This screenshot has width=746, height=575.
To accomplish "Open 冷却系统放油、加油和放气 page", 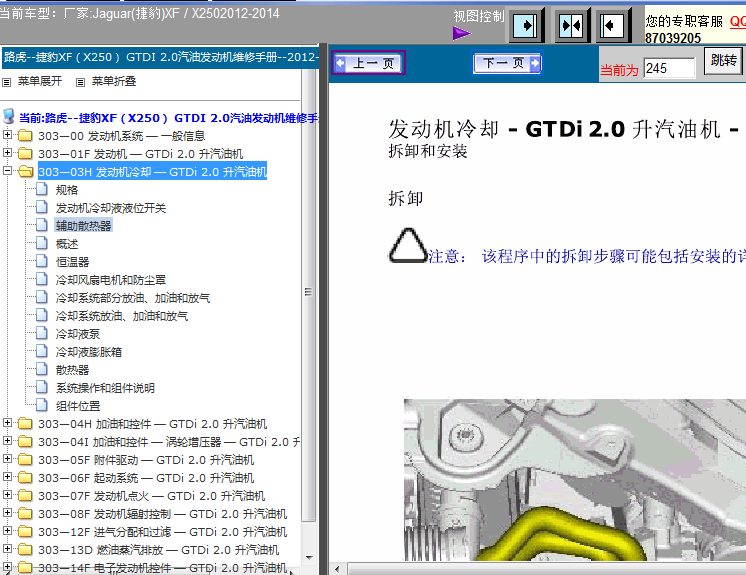I will 122,316.
